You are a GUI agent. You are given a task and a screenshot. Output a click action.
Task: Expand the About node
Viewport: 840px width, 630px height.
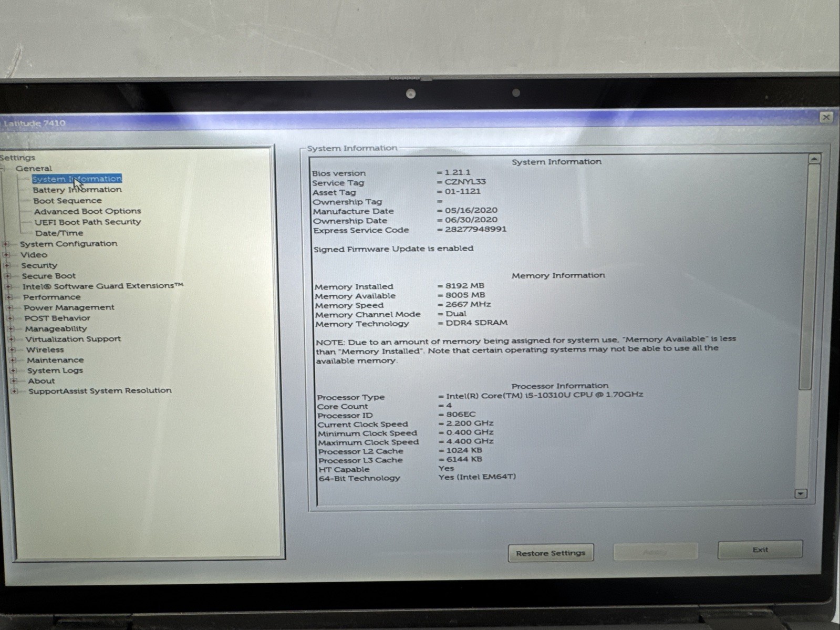coord(14,381)
